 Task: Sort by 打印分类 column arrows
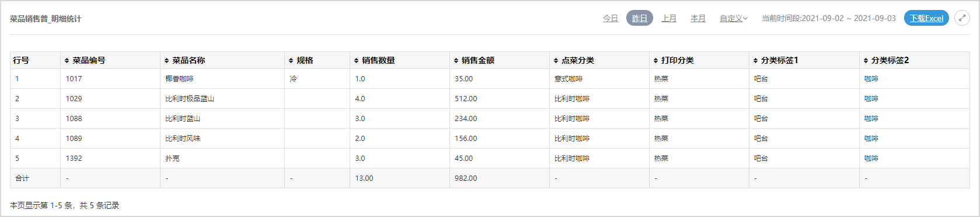656,61
